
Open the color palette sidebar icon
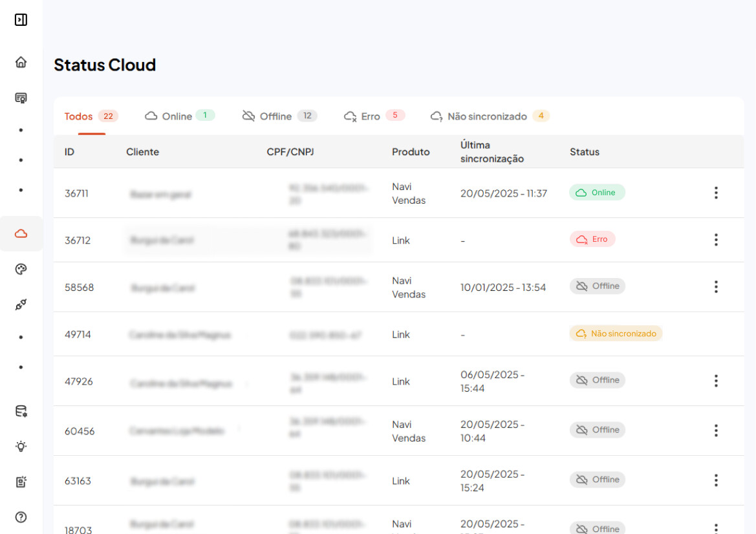tap(21, 269)
